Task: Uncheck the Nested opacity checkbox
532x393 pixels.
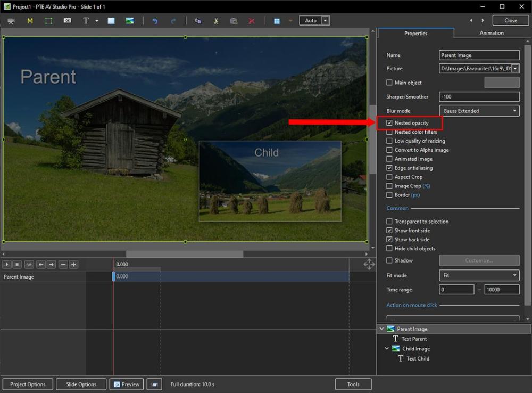Action: click(389, 123)
